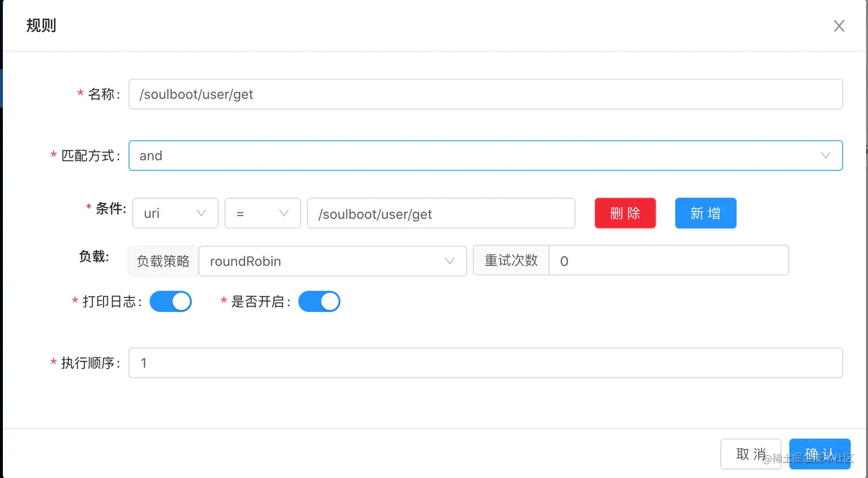This screenshot has width=868, height=478.
Task: Click the 重试次数 addon label
Action: coord(511,261)
